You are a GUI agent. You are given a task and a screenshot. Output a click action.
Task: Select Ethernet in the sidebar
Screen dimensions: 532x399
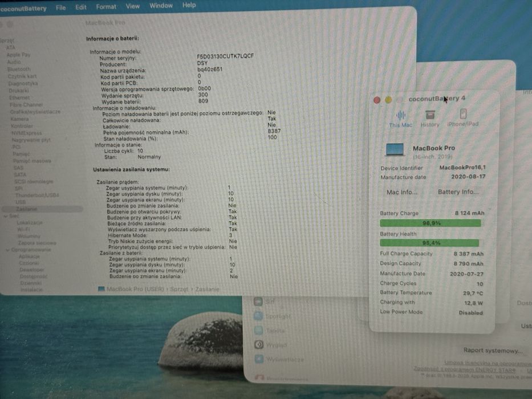(19, 97)
